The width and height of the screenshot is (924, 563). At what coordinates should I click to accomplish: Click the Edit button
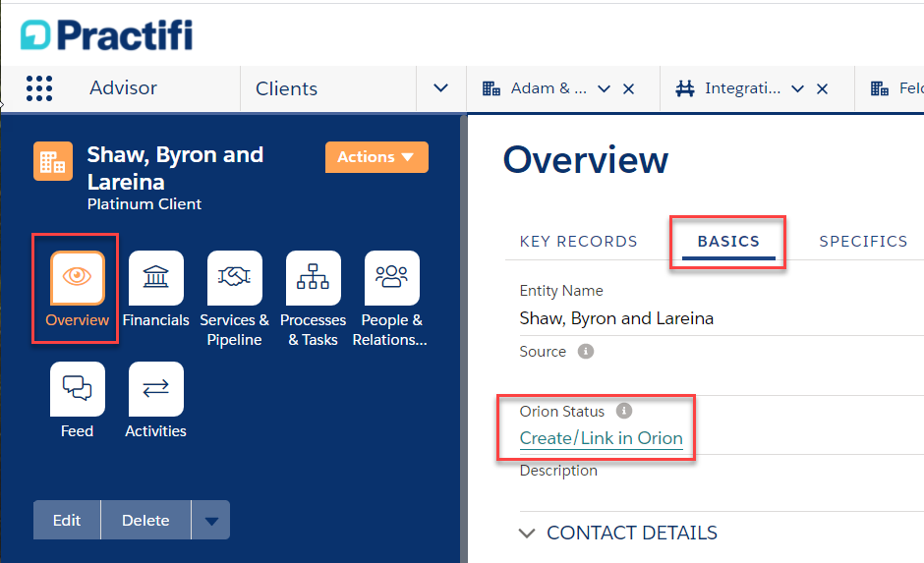[67, 520]
